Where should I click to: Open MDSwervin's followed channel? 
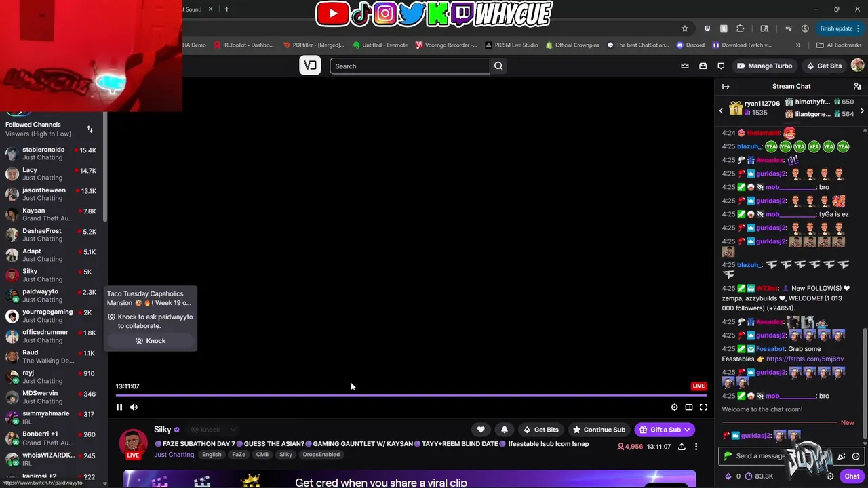coord(52,397)
